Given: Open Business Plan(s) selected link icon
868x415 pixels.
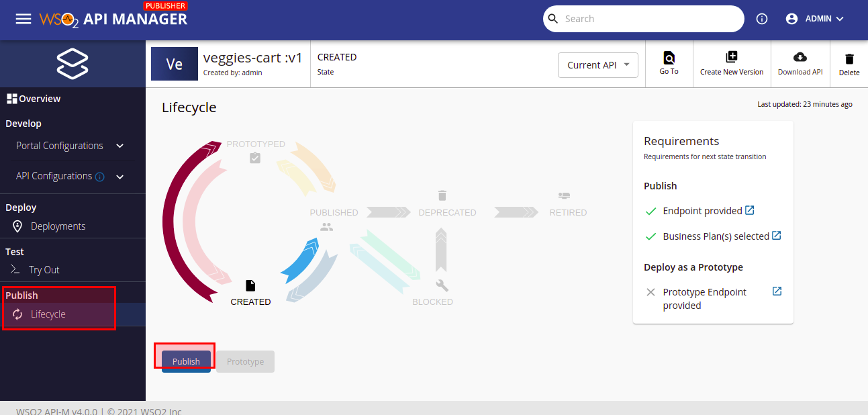Looking at the screenshot, I should coord(777,236).
